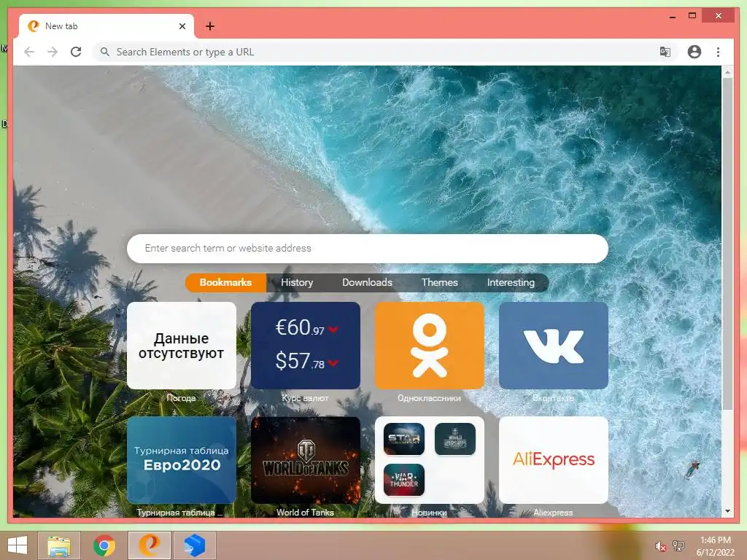Open the user profile icon
Viewport: 747px width, 560px height.
(694, 52)
